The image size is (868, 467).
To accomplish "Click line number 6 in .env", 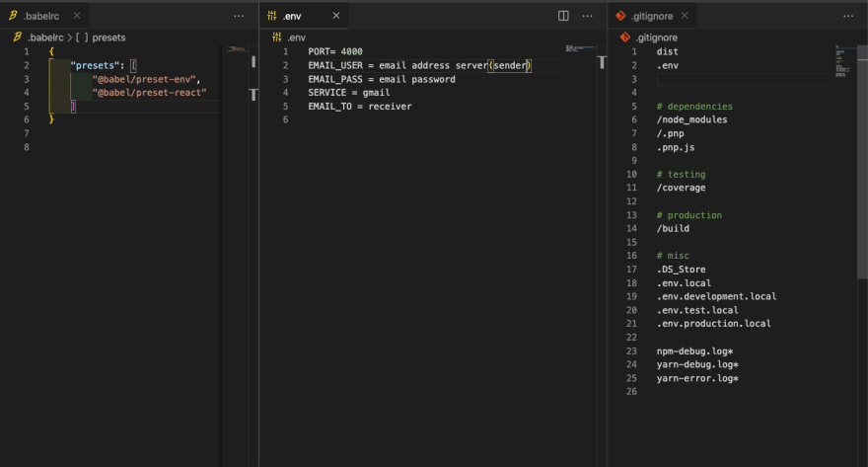I will click(286, 119).
